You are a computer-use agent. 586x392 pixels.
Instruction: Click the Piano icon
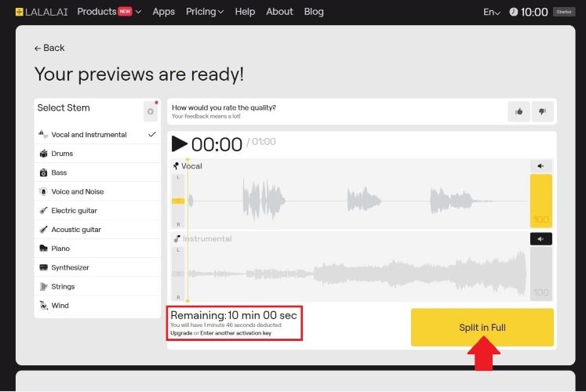tap(43, 249)
